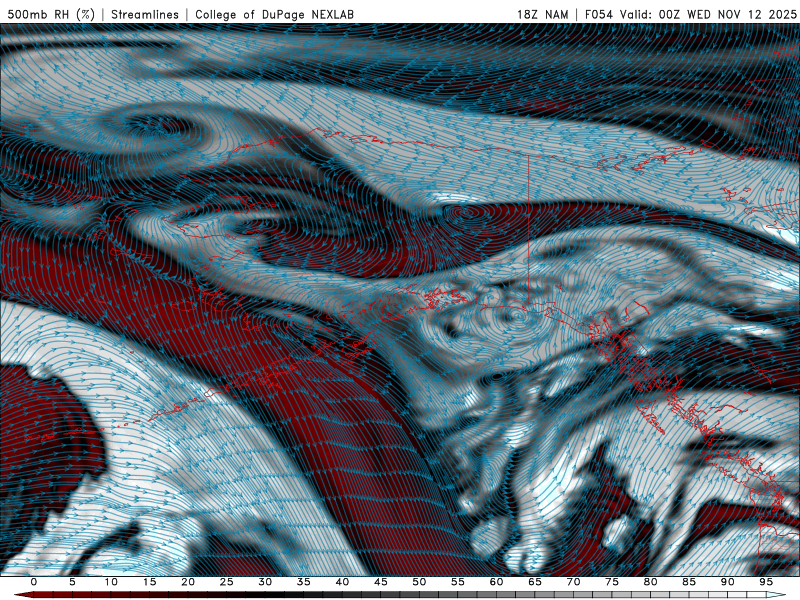Click the "5" colorbar tick label
This screenshot has height=600, width=800.
click(72, 582)
